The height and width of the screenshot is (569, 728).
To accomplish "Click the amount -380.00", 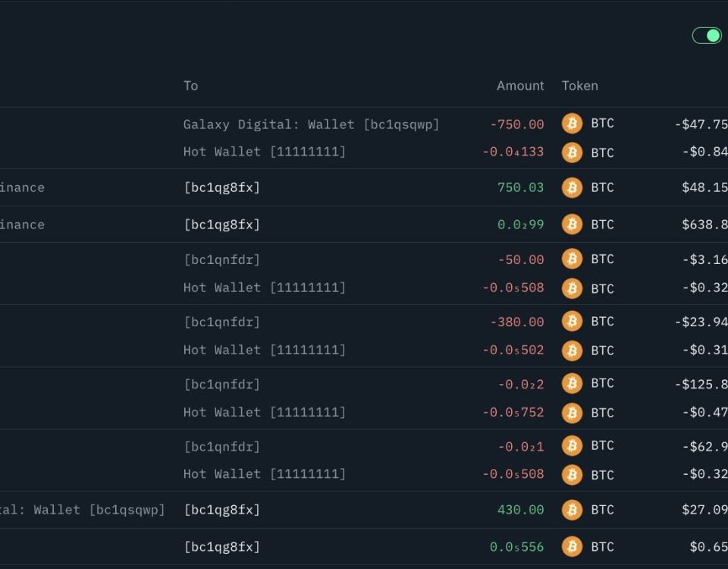I will [x=516, y=322].
